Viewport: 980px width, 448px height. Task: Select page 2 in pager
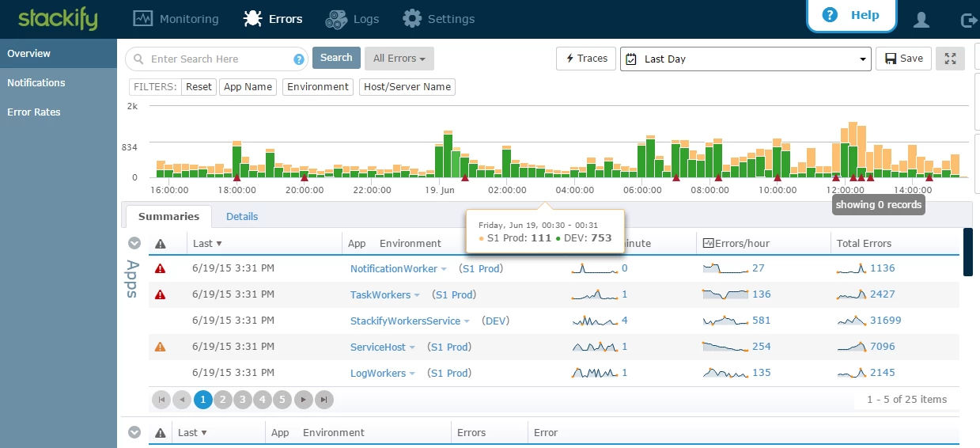coord(222,400)
